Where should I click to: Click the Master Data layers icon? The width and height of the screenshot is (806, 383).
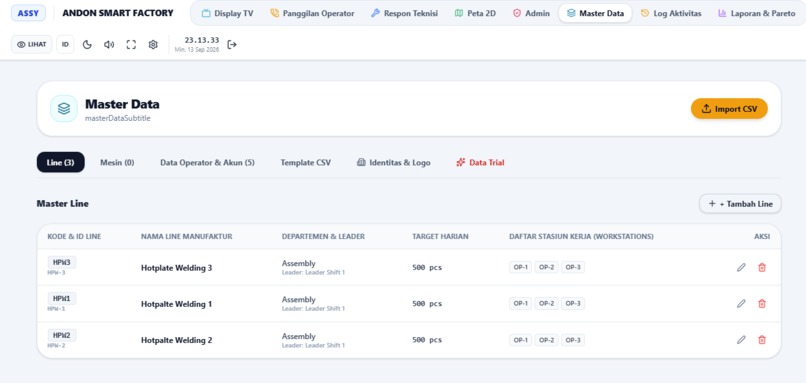click(x=64, y=108)
